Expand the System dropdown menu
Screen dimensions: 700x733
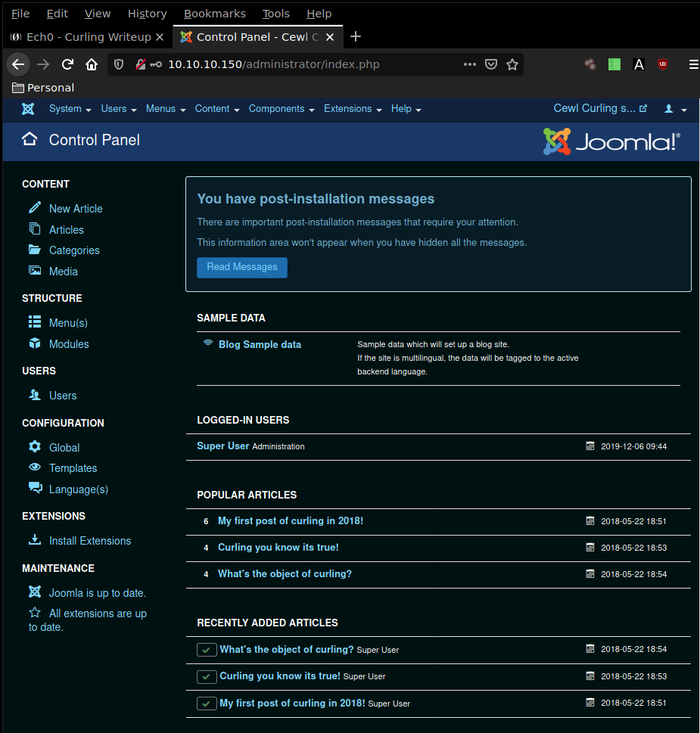70,109
